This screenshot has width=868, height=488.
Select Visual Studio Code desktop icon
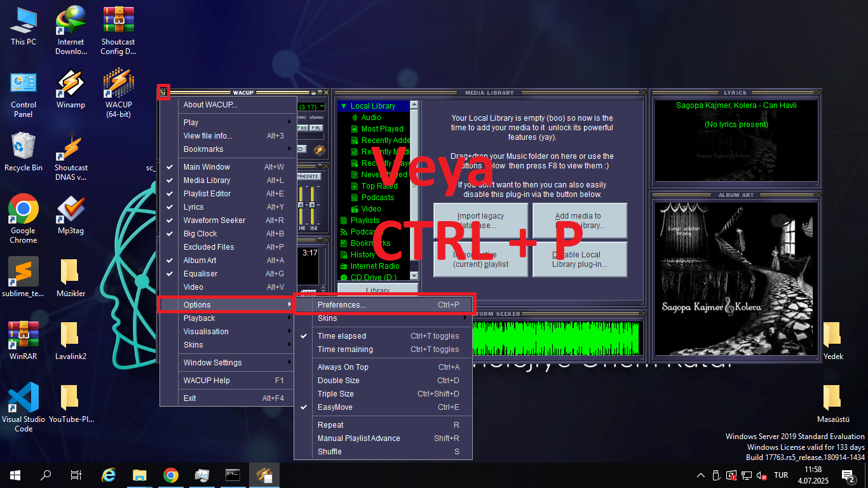(24, 407)
